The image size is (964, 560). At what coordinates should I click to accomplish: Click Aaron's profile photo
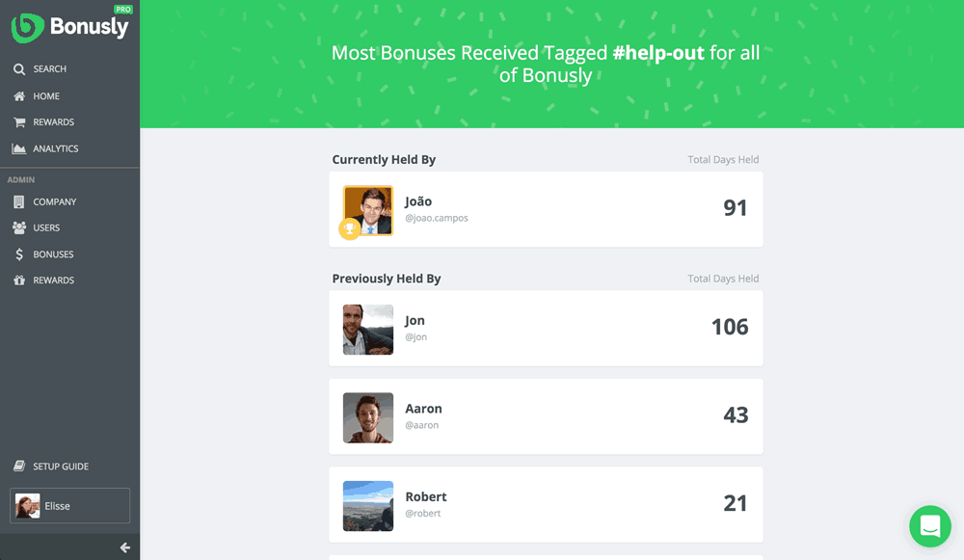click(368, 417)
